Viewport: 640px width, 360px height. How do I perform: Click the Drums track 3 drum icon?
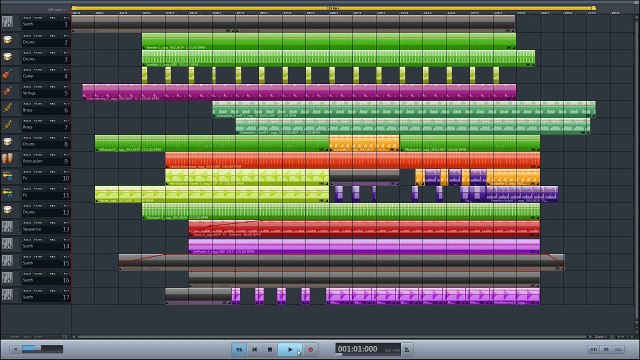coord(7,56)
